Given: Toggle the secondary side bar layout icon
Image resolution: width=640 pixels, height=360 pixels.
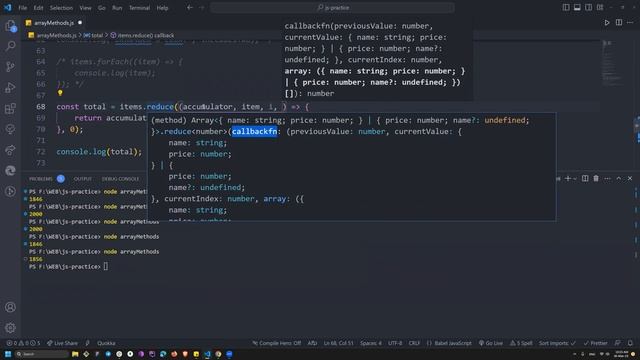Looking at the screenshot, I should coord(589,7).
